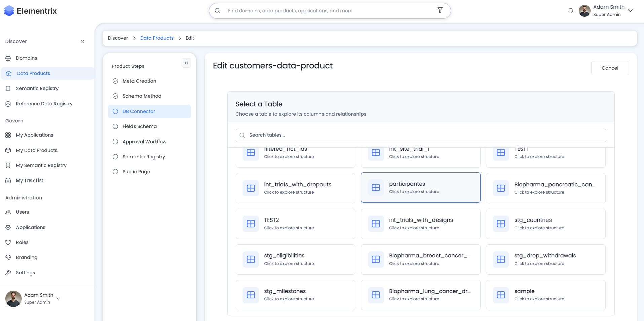This screenshot has width=644, height=321.
Task: Open notifications via the bell icon
Action: pyautogui.click(x=570, y=10)
